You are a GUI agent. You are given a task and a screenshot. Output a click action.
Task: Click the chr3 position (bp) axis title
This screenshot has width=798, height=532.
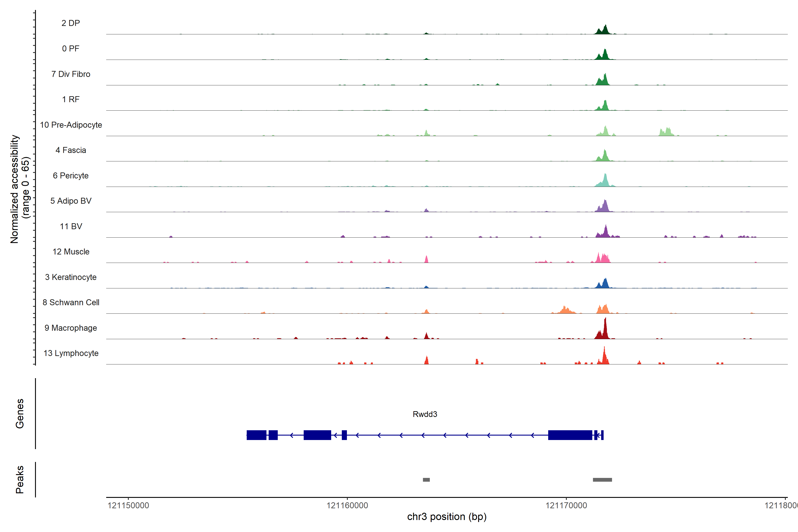coord(447,517)
